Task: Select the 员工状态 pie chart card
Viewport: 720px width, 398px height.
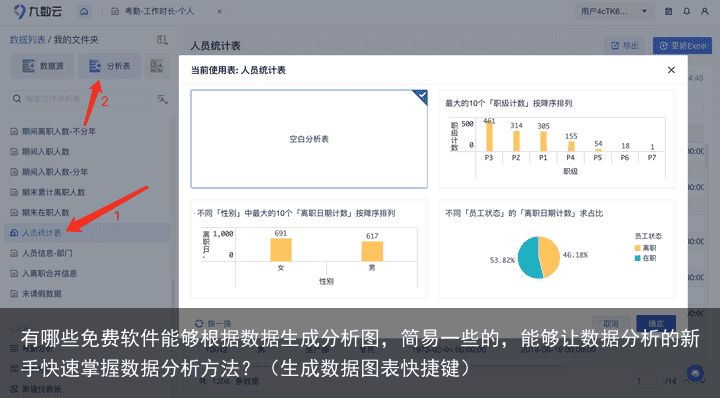Action: (x=557, y=248)
